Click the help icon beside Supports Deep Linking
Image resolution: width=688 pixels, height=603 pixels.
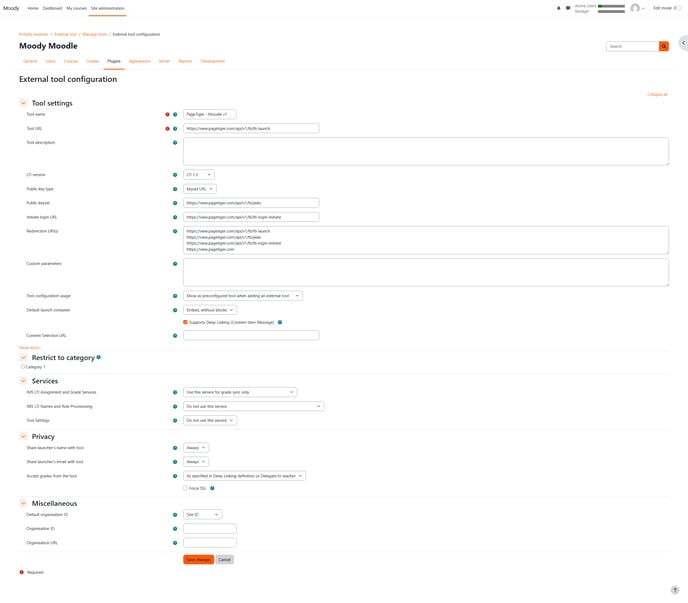280,322
